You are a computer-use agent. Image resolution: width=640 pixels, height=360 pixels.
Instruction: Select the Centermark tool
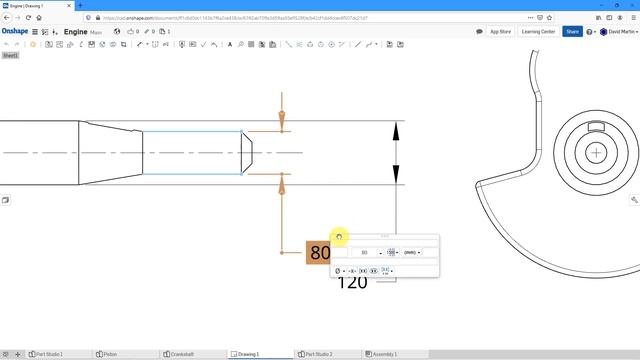[x=331, y=44]
